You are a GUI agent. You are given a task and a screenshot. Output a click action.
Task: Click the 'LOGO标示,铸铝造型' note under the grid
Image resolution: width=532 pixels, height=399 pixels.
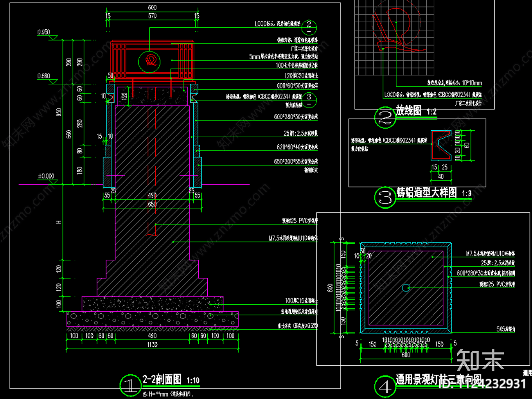click(x=433, y=95)
